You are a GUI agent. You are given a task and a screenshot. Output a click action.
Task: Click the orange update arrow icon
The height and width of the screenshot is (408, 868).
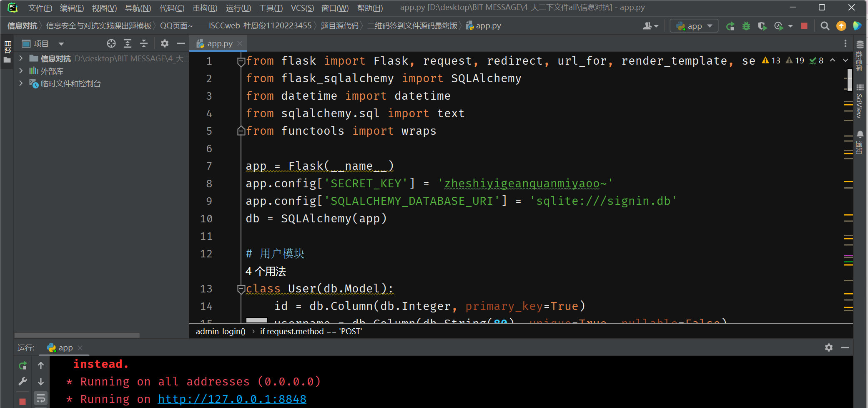[x=841, y=26]
